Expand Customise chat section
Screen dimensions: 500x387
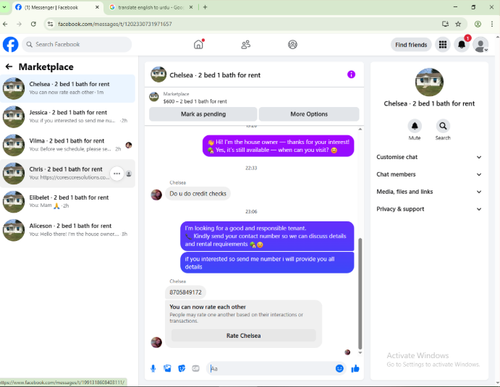coord(429,157)
